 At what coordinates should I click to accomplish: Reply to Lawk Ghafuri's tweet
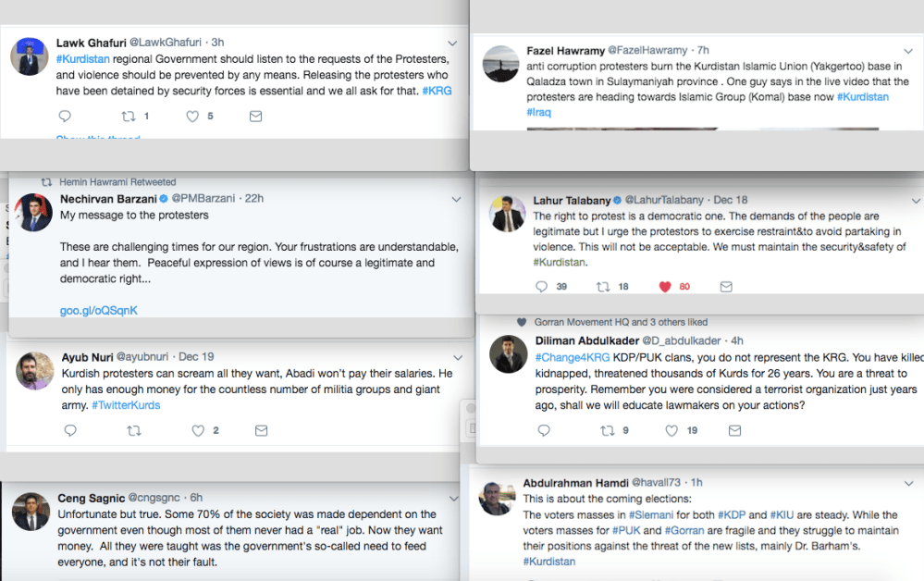pos(64,116)
